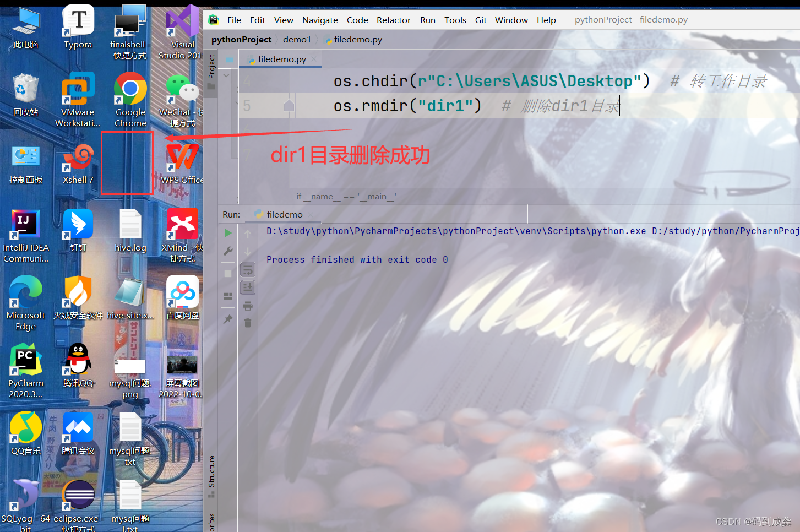Click the os.chdir code line

pos(492,82)
